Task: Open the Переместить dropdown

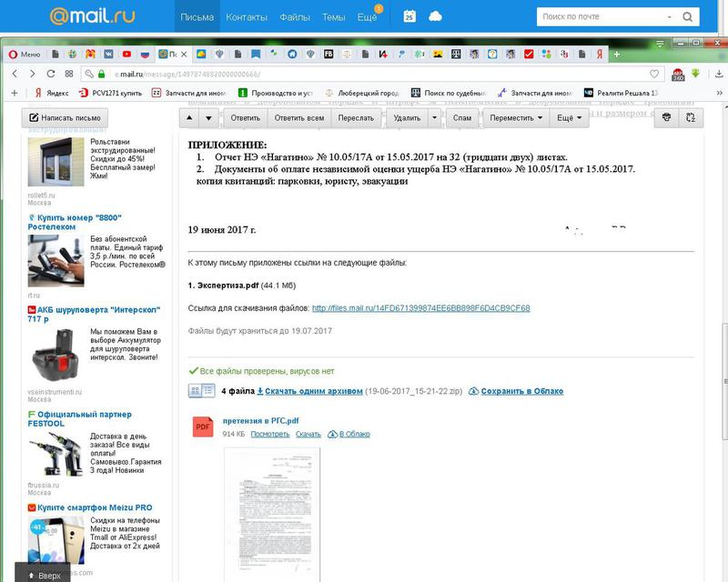Action: point(516,118)
